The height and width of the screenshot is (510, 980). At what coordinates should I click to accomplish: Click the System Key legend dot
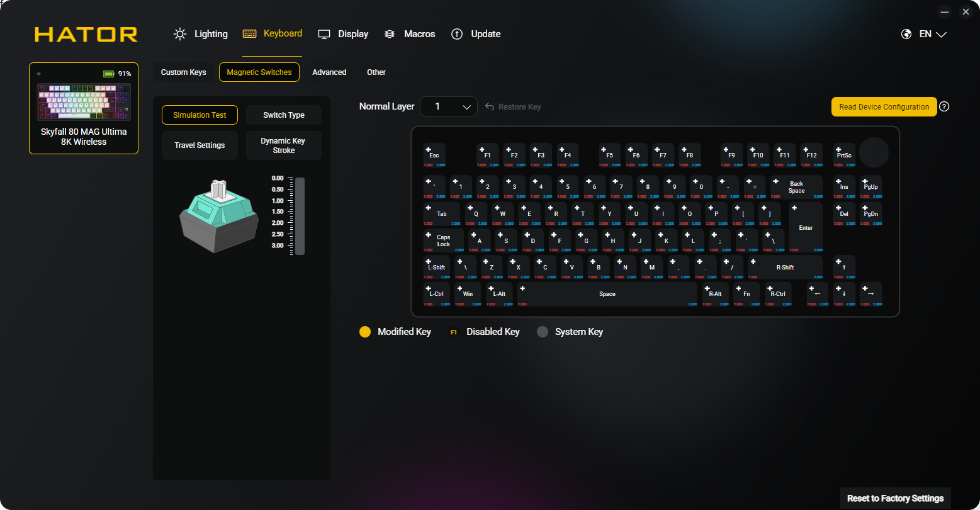(543, 332)
